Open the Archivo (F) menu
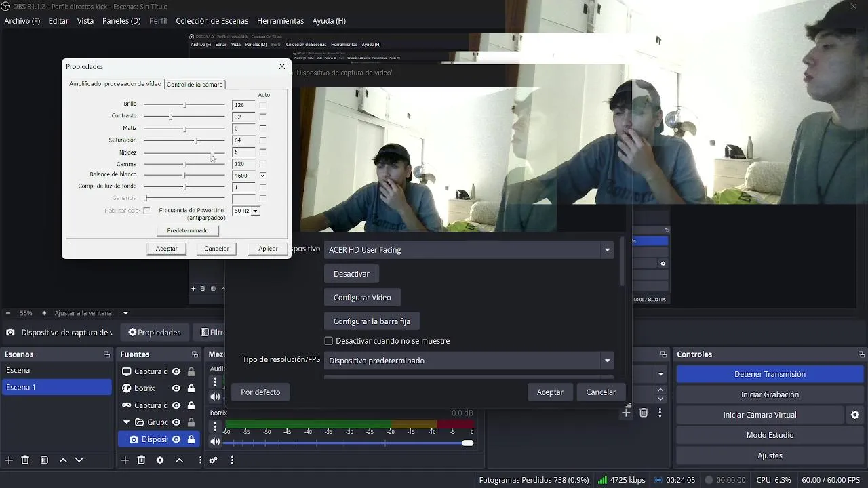This screenshot has width=868, height=488. (x=22, y=21)
